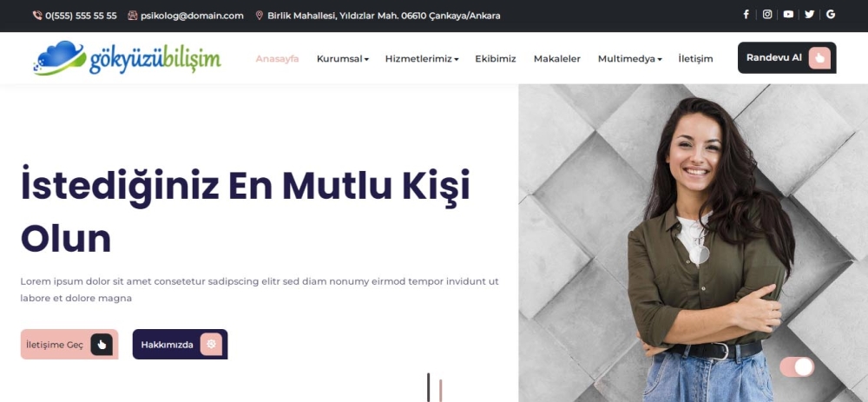Go to the Ekibimiz menu item

coord(496,59)
